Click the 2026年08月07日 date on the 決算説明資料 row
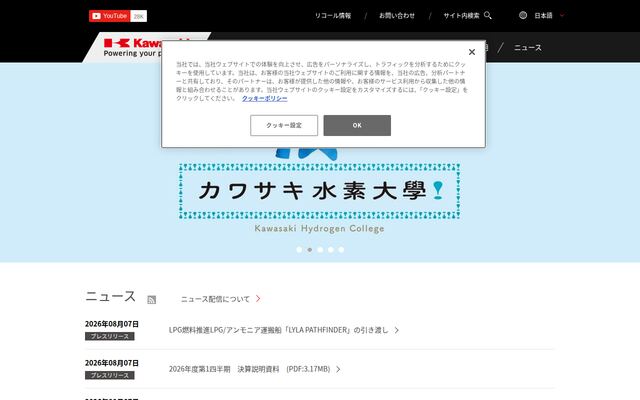This screenshot has height=400, width=640. click(x=112, y=363)
